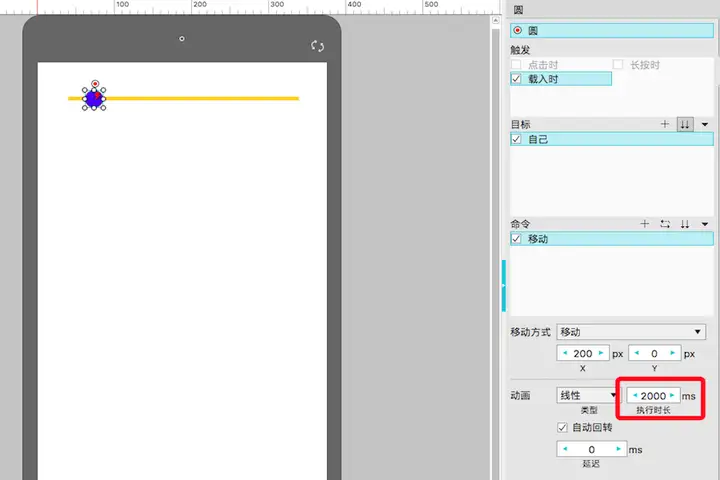Click the 目标 sort-order double-arrow icon
Viewport: 720px width, 480px height.
685,124
